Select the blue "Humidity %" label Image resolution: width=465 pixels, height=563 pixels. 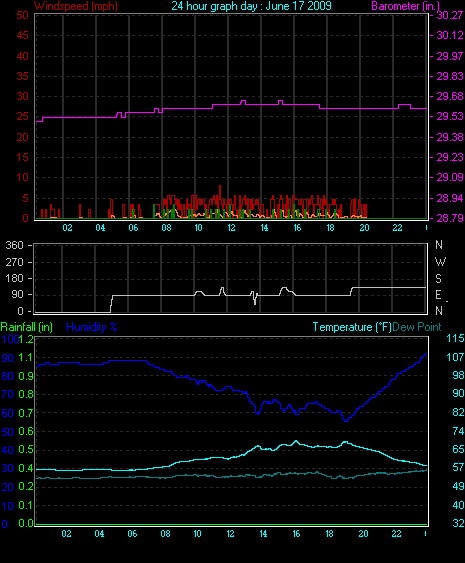click(92, 327)
